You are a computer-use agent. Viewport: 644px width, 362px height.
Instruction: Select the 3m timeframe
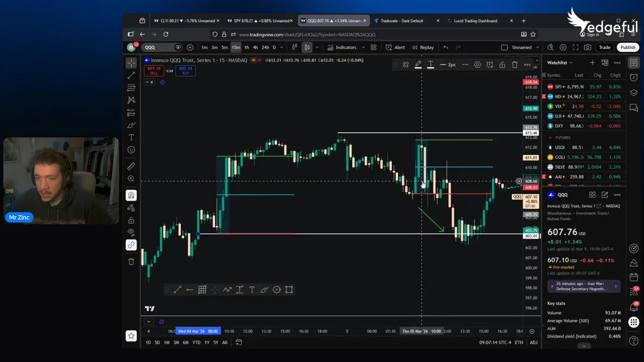[214, 47]
